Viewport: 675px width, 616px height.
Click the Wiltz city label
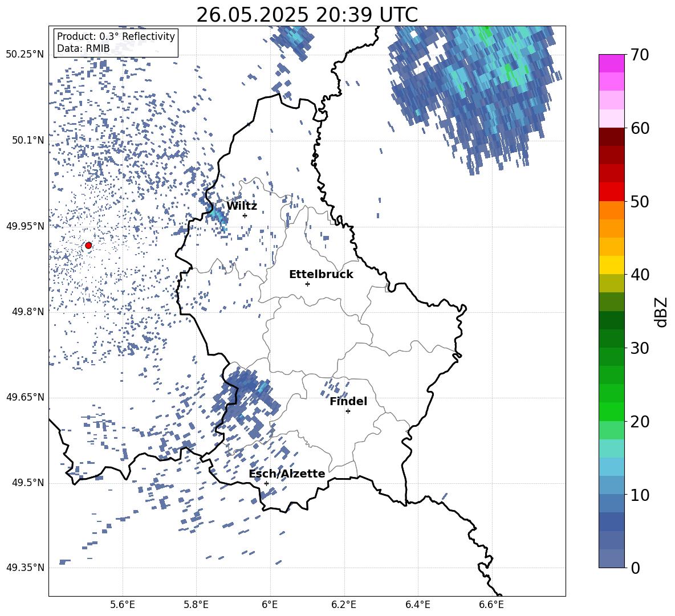click(242, 206)
